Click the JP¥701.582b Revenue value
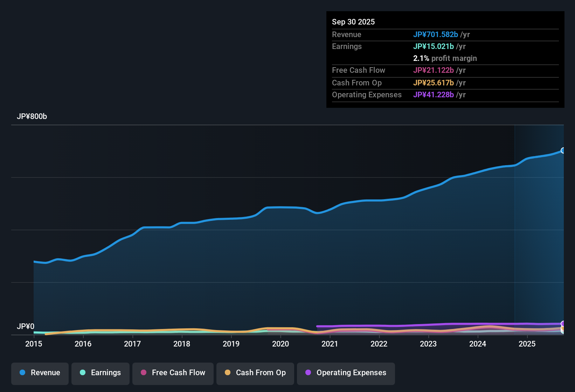 coord(436,35)
